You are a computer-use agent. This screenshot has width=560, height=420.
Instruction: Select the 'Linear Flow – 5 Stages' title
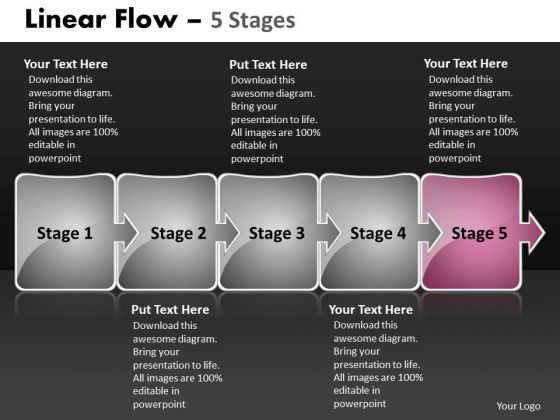click(160, 19)
